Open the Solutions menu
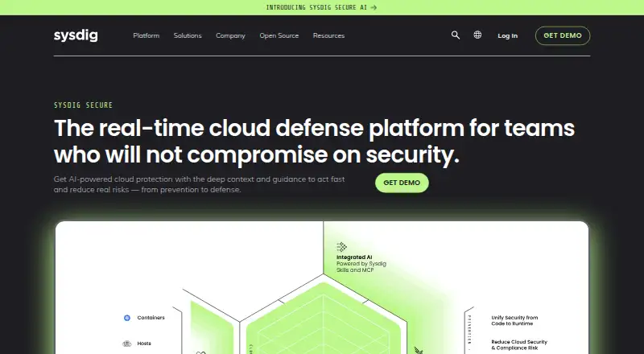This screenshot has width=644, height=354. [188, 35]
